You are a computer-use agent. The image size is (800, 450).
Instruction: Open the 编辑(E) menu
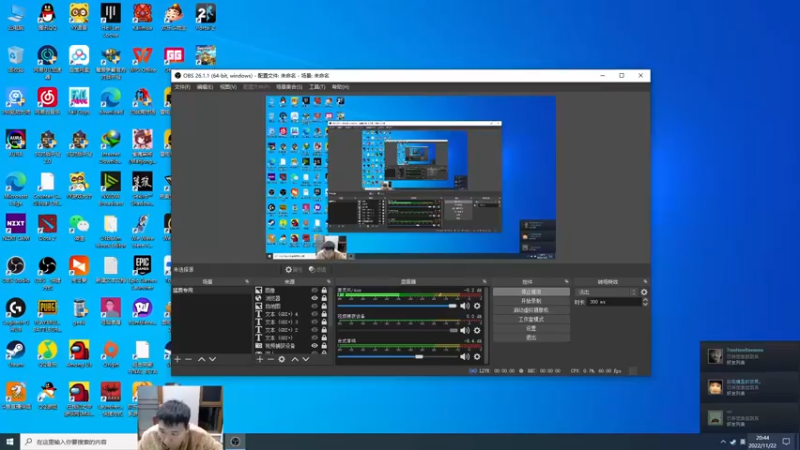205,87
